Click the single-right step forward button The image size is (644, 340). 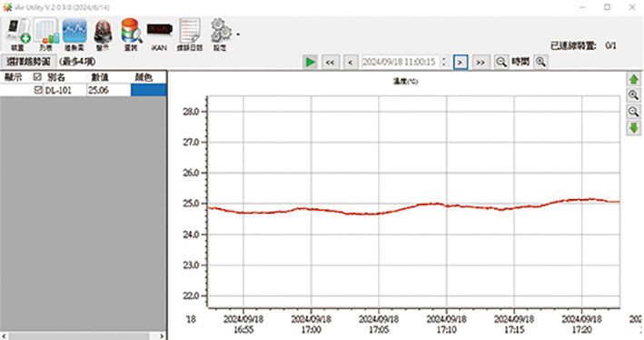(x=461, y=62)
